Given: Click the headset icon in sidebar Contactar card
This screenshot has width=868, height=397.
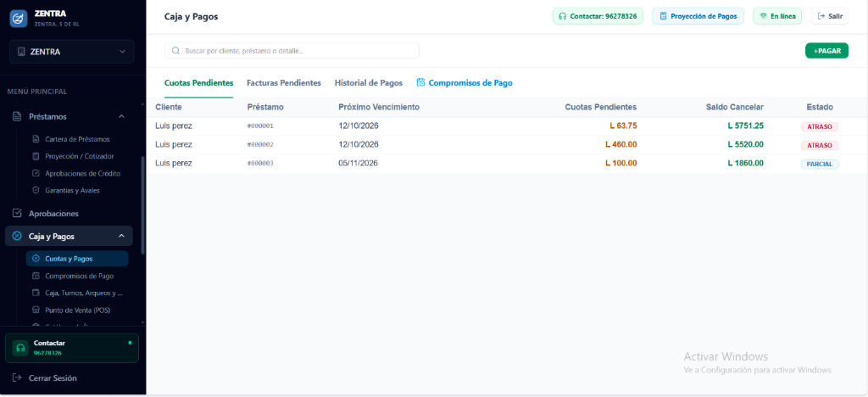Looking at the screenshot, I should coord(20,349).
